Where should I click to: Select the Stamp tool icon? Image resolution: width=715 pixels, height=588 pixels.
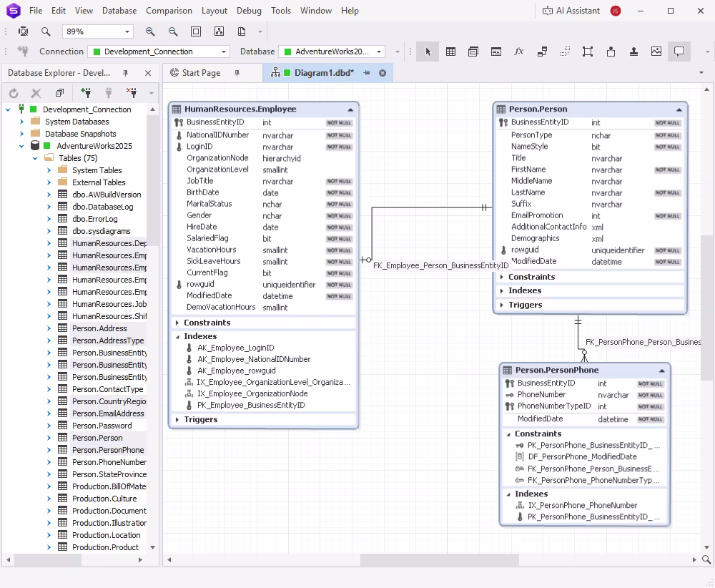point(633,52)
